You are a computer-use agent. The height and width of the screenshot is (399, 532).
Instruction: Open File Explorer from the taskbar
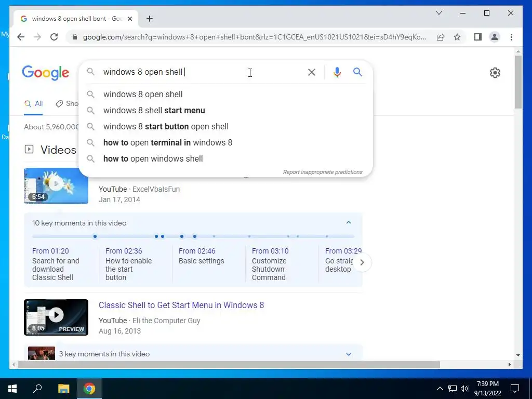(x=63, y=389)
